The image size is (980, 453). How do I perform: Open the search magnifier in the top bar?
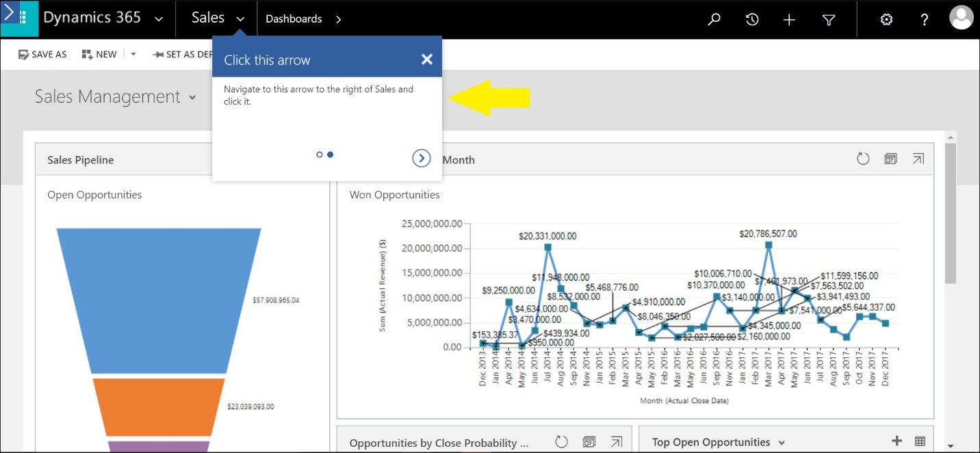714,19
